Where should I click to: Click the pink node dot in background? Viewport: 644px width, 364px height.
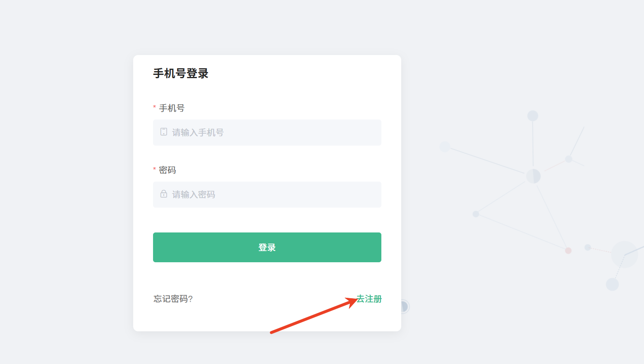click(x=568, y=251)
